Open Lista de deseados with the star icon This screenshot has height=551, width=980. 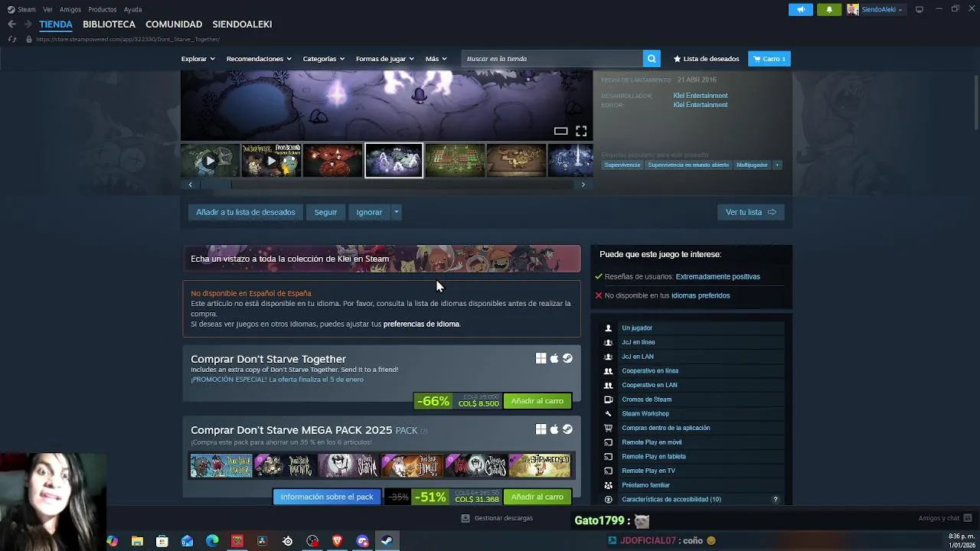coord(706,59)
